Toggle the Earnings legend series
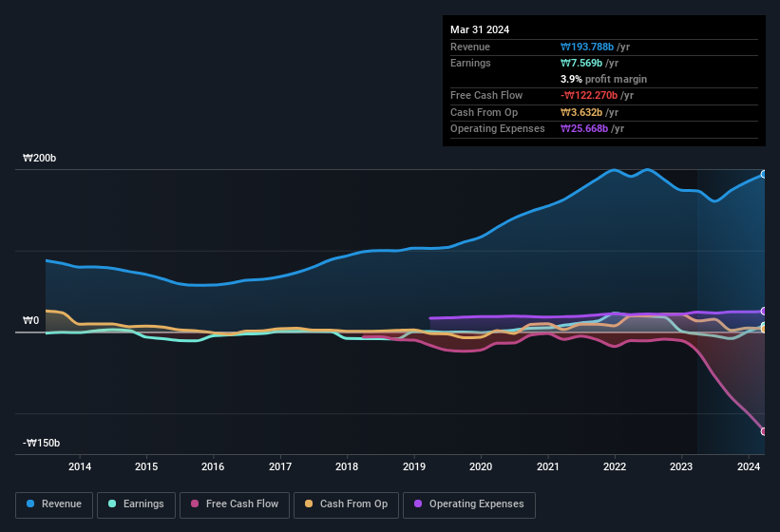 [x=136, y=504]
